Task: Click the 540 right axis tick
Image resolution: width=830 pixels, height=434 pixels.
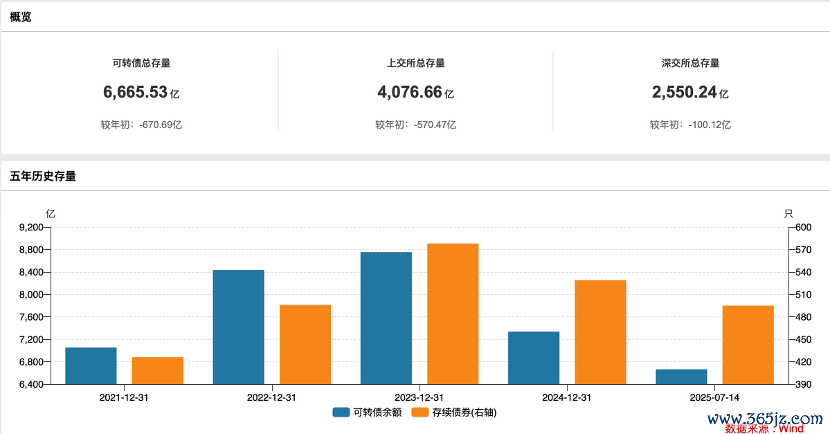Action: pyautogui.click(x=804, y=273)
